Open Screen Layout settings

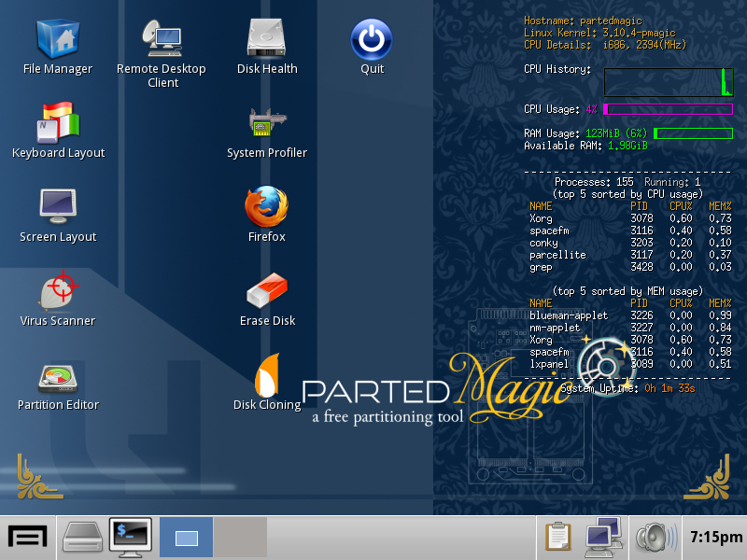click(58, 207)
